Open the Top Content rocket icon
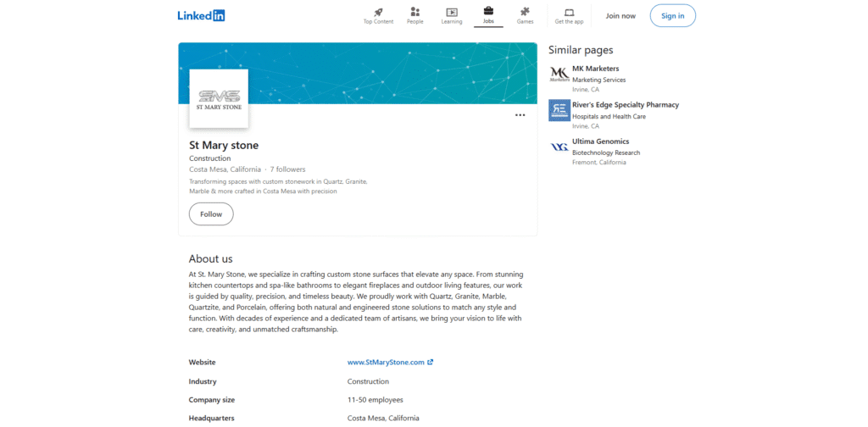Screen dimensions: 868x427 point(378,12)
